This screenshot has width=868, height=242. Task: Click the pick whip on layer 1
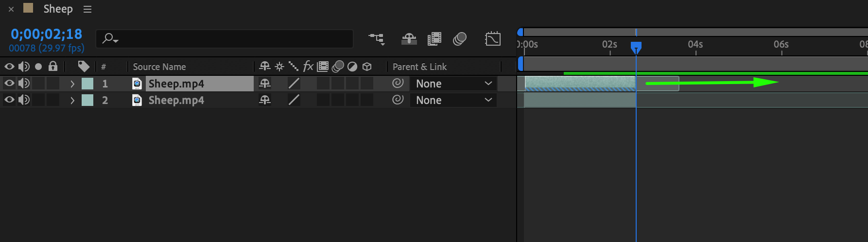pyautogui.click(x=398, y=84)
